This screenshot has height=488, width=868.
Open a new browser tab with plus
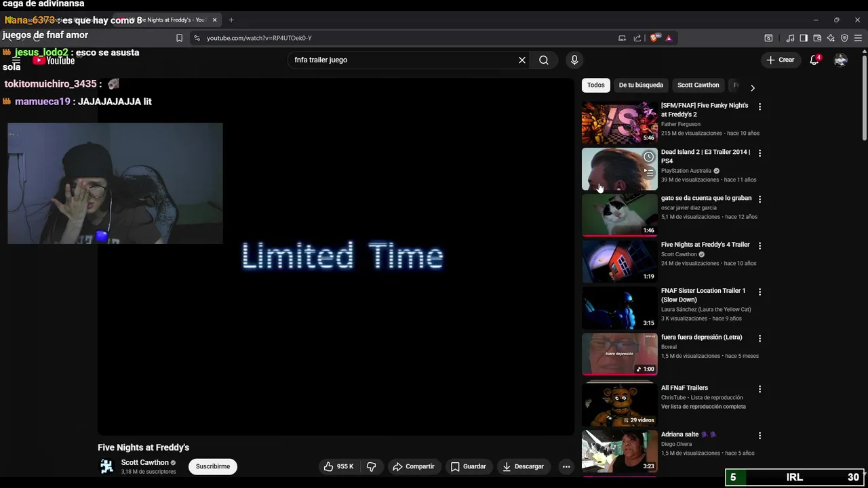click(x=231, y=20)
